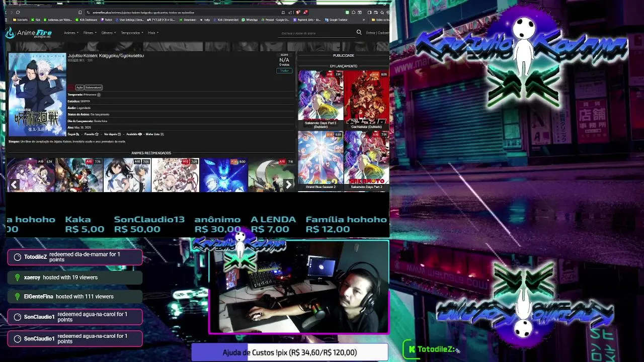Click the EM LANÇAMENTO heading
The width and height of the screenshot is (644, 362).
click(344, 66)
